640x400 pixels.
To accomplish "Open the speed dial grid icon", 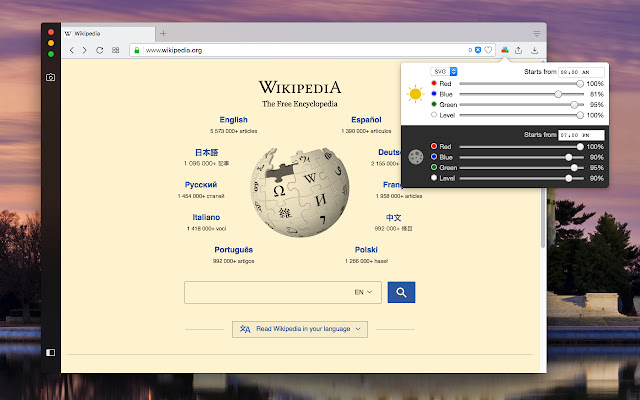I will pyautogui.click(x=116, y=50).
